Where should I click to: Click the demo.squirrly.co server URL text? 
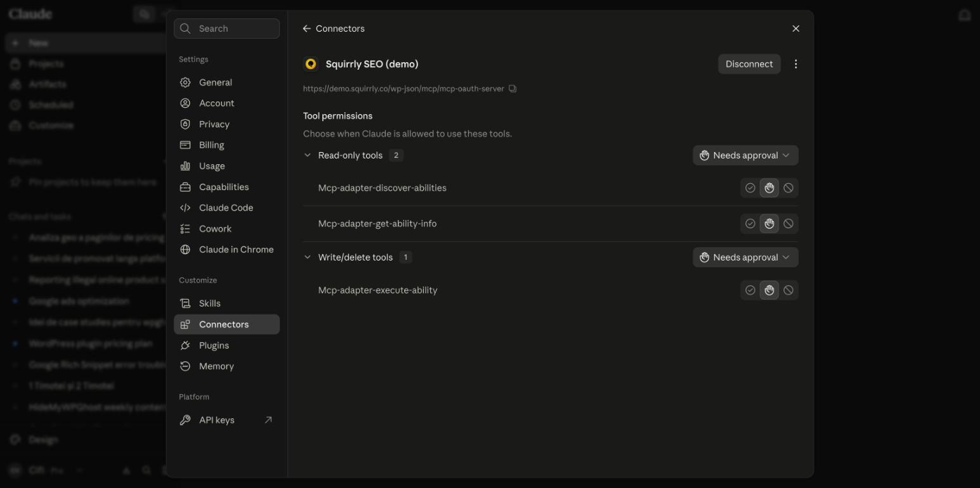pos(404,89)
